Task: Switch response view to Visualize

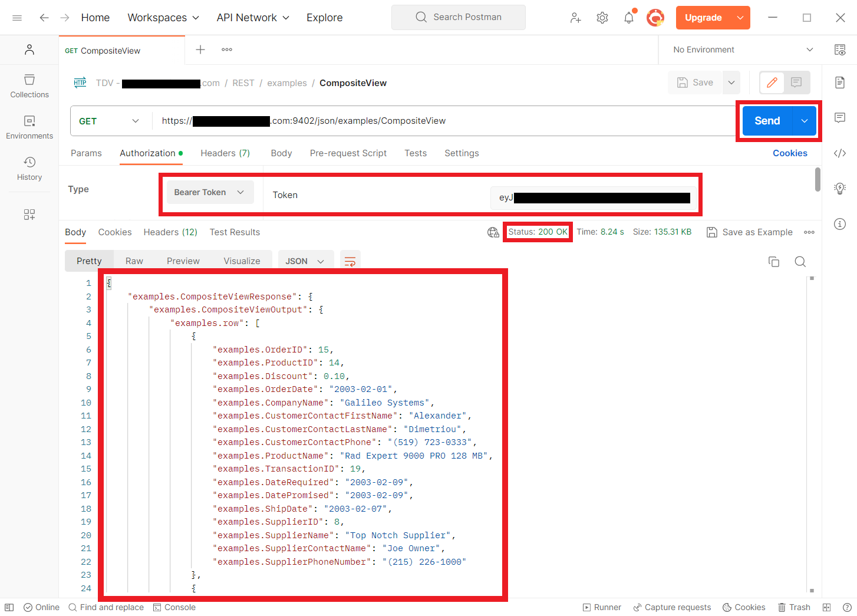Action: click(242, 261)
